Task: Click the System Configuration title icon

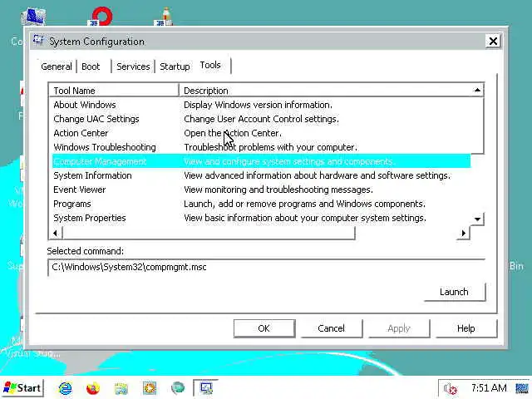Action: [39, 41]
